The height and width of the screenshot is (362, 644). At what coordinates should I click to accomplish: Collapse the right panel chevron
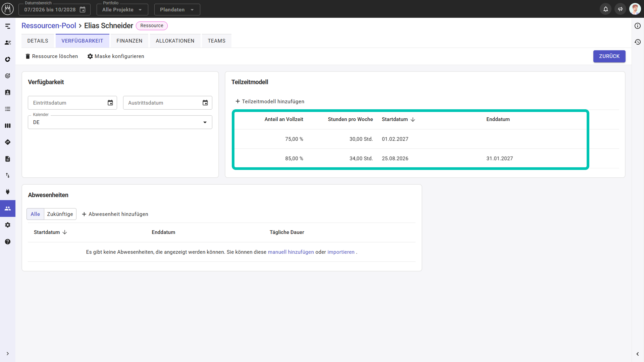638,354
